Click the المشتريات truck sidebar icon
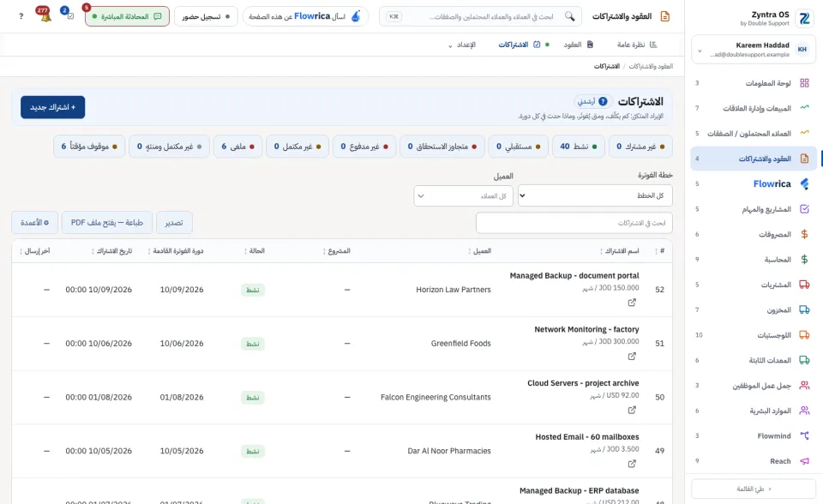Viewport: 823px width, 504px height. click(804, 285)
